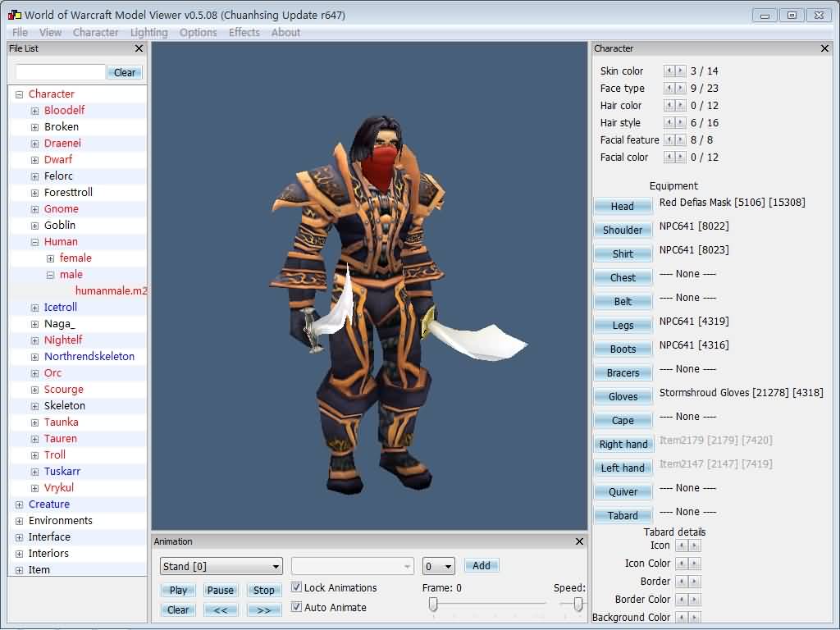Click the Head equipment button
The image size is (840, 630).
point(623,206)
